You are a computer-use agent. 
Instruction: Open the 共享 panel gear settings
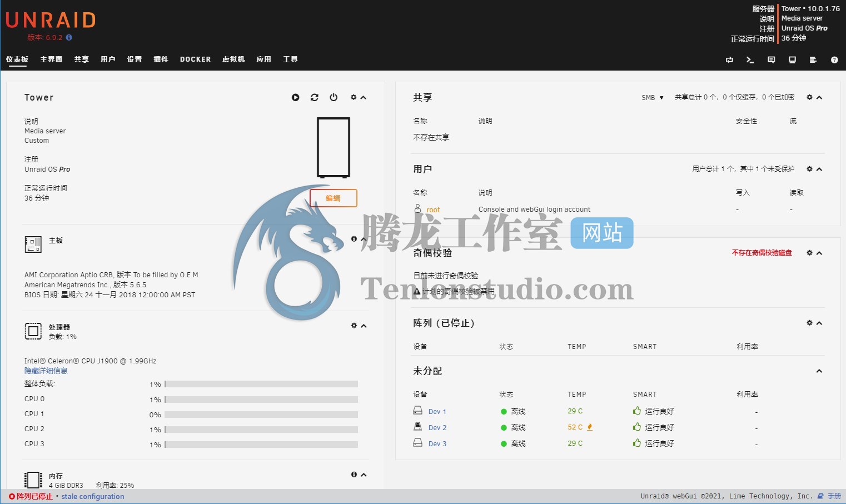coord(809,97)
